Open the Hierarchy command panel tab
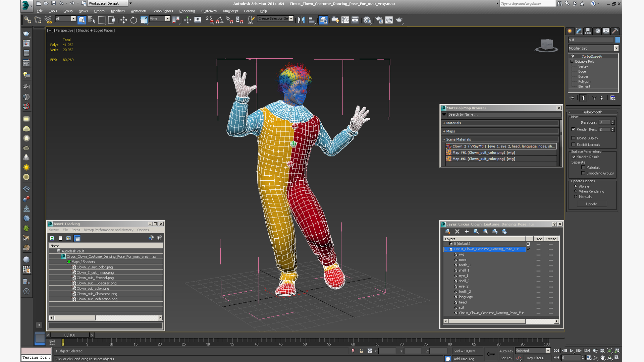This screenshot has height=362, width=644. 588,31
